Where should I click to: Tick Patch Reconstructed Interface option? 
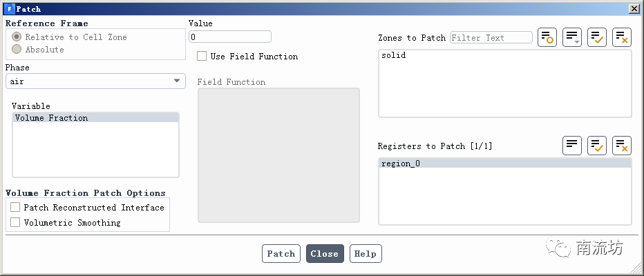15,207
